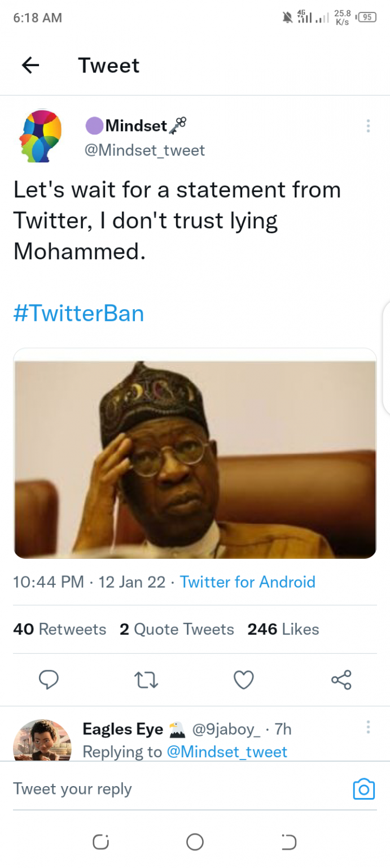Viewport: 390px width, 868px height.
Task: Tap the share icon
Action: point(341,680)
